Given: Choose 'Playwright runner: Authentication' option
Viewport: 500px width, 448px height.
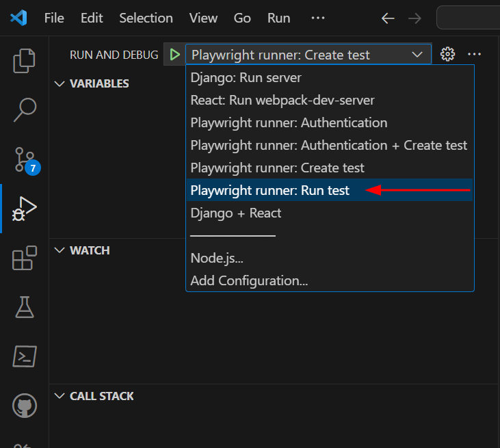Looking at the screenshot, I should click(x=330, y=122).
